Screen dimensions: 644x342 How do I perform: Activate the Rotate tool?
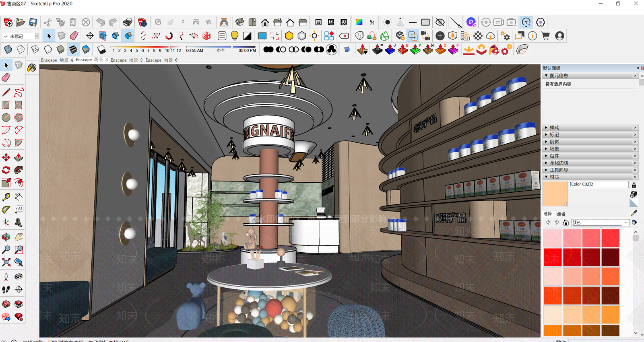[6, 170]
